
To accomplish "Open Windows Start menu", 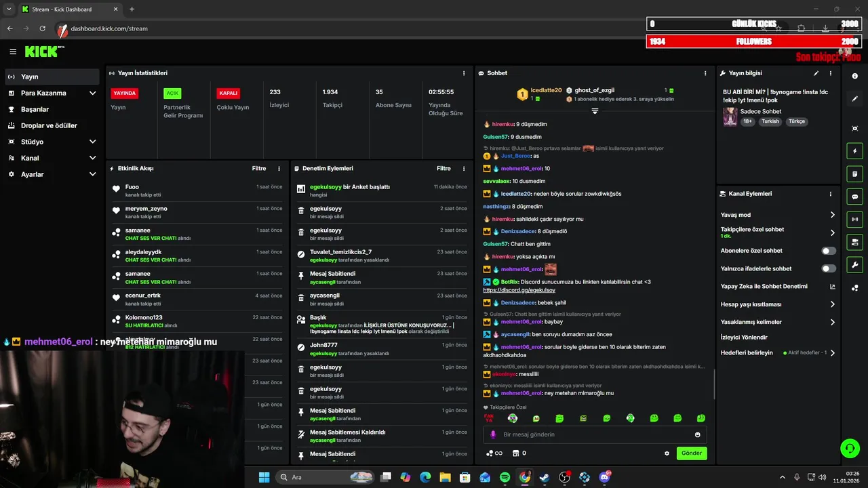I will click(x=264, y=477).
